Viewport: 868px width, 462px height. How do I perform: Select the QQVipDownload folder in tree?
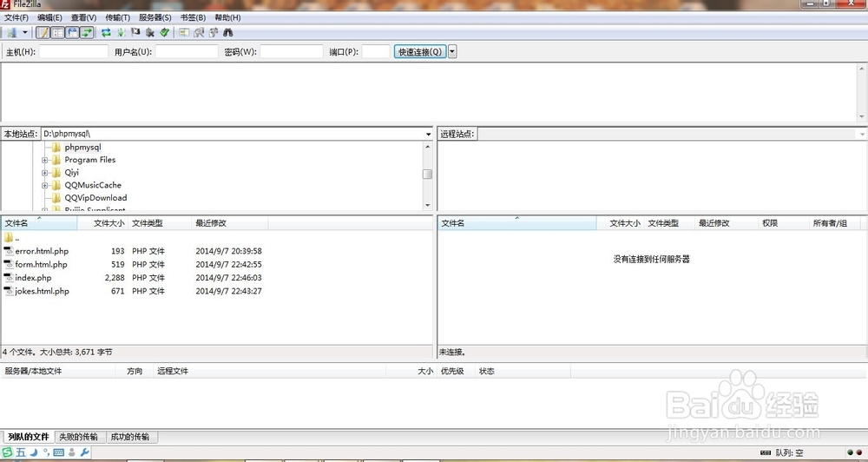click(x=95, y=198)
